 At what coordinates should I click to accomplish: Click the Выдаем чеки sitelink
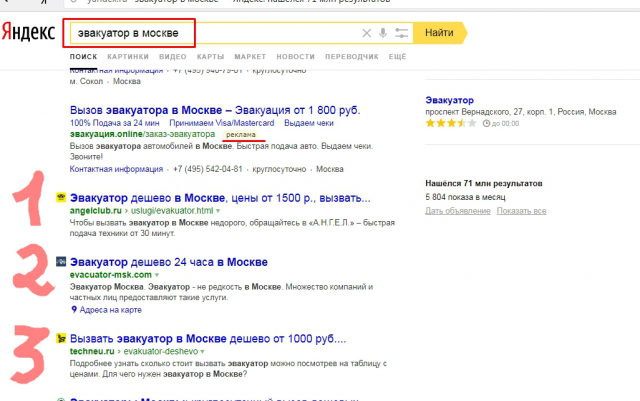click(309, 123)
